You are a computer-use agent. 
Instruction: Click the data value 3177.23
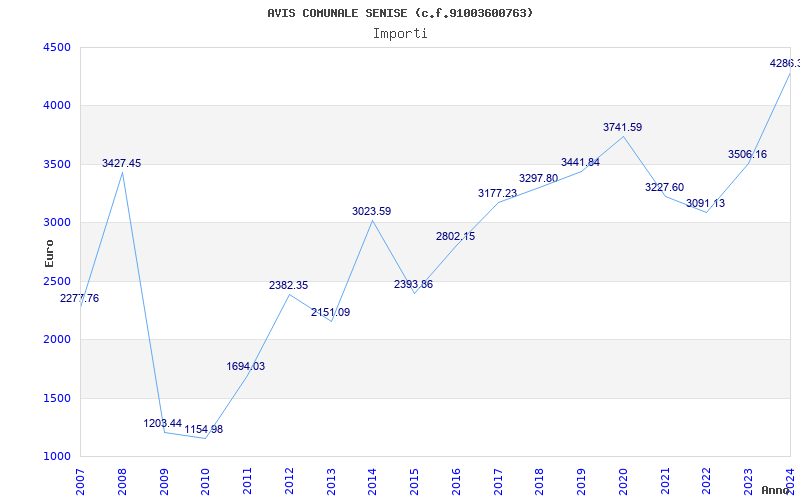pyautogui.click(x=497, y=193)
